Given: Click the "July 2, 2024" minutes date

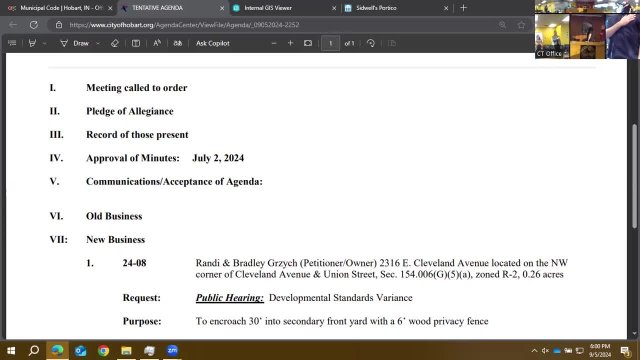Looking at the screenshot, I should pyautogui.click(x=218, y=158).
